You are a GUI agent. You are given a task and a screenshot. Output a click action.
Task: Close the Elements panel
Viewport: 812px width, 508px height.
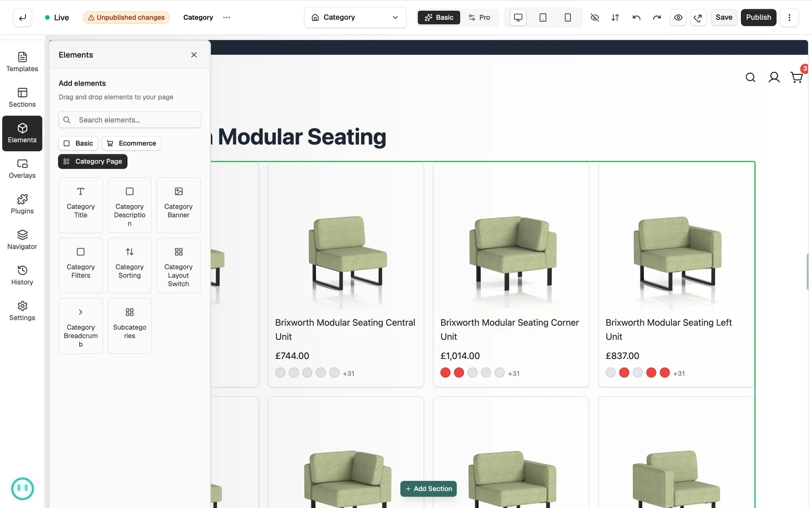[194, 55]
